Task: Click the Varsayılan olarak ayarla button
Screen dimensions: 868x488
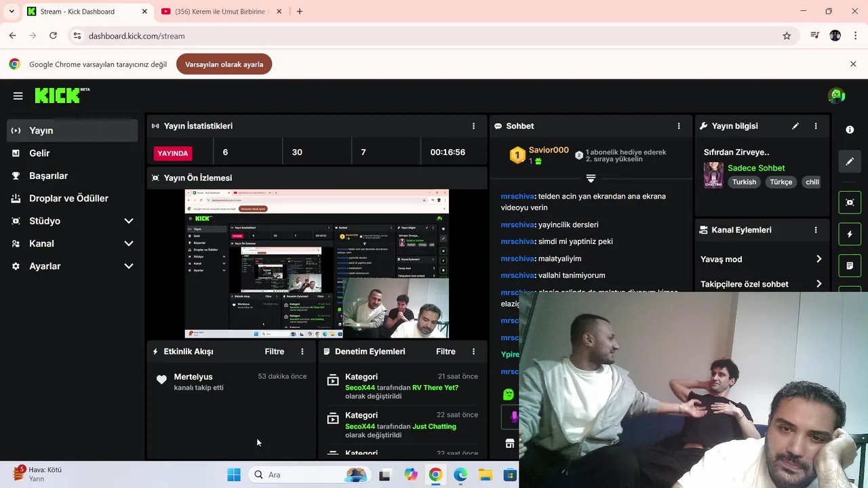Action: (224, 64)
